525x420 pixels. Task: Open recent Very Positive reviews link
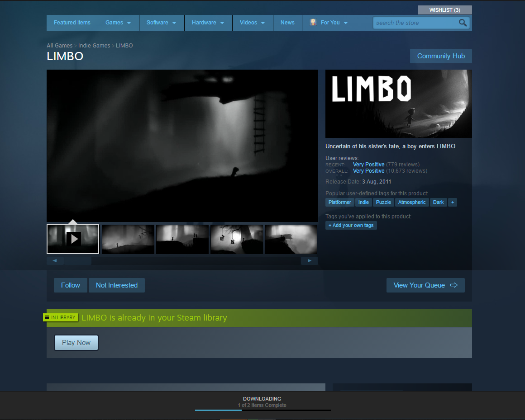[369, 165]
